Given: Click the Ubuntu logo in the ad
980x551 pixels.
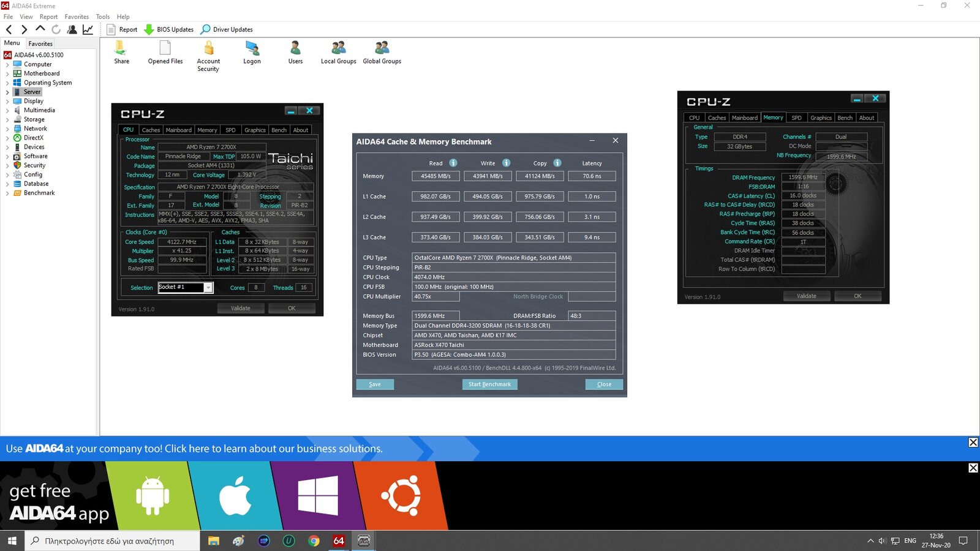Looking at the screenshot, I should tap(401, 495).
